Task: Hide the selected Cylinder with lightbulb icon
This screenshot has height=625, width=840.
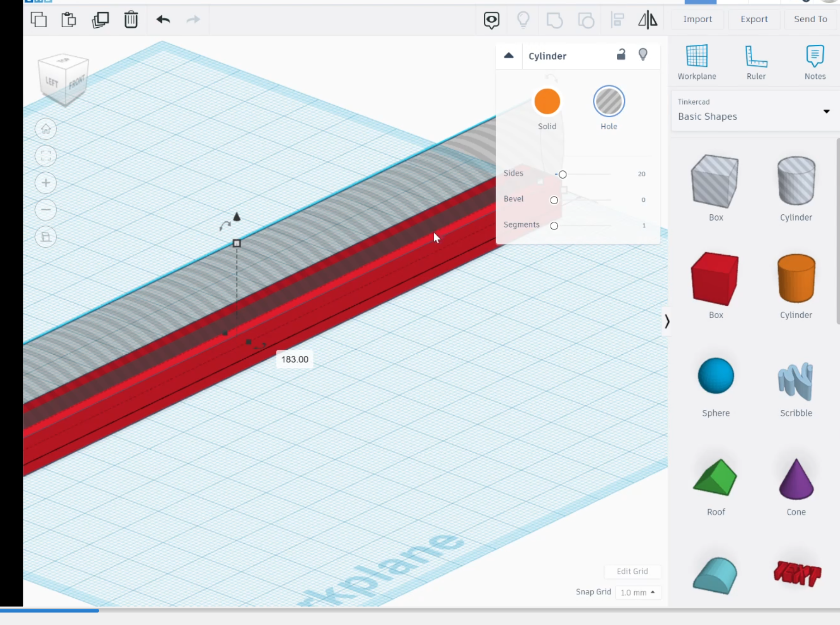Action: (643, 55)
